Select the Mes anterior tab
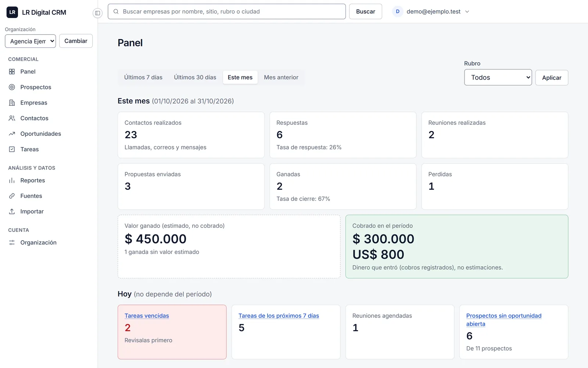 point(281,77)
